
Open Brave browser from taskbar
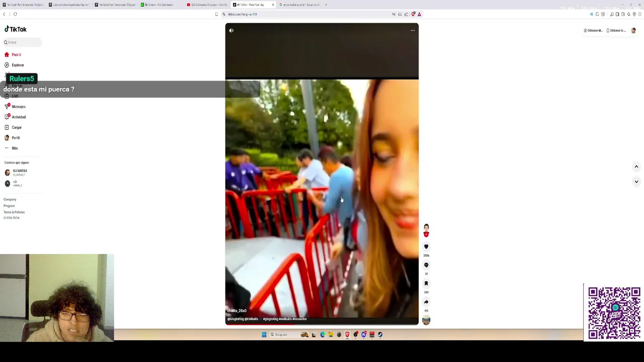point(347,334)
